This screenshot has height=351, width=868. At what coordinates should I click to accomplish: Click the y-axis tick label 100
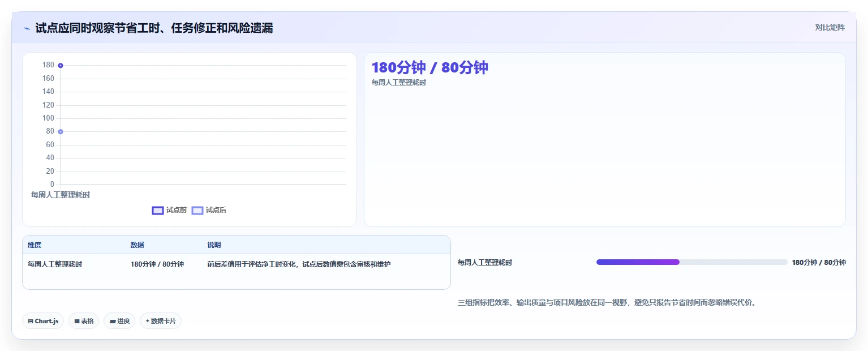[48, 118]
